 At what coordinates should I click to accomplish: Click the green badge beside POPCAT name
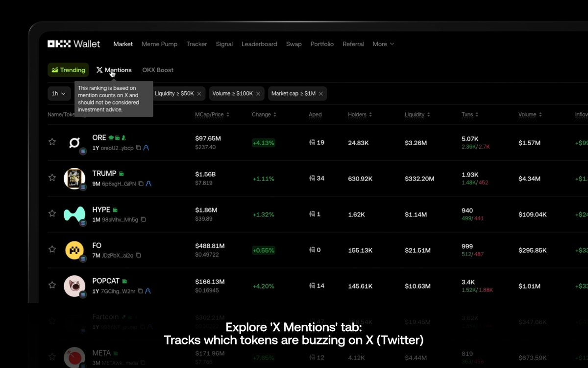(124, 281)
